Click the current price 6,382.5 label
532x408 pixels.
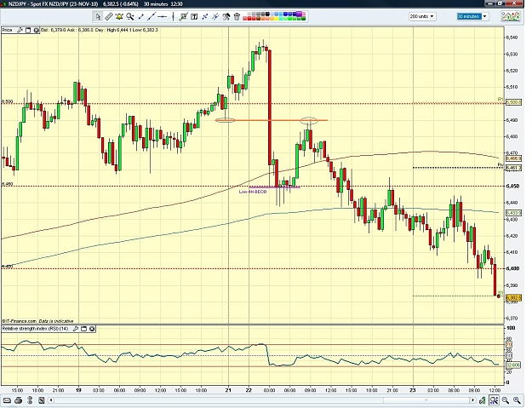(x=513, y=297)
